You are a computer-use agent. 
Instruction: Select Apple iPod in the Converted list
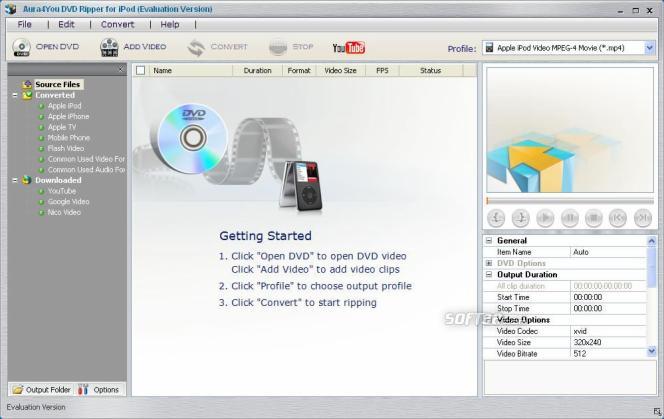point(64,106)
